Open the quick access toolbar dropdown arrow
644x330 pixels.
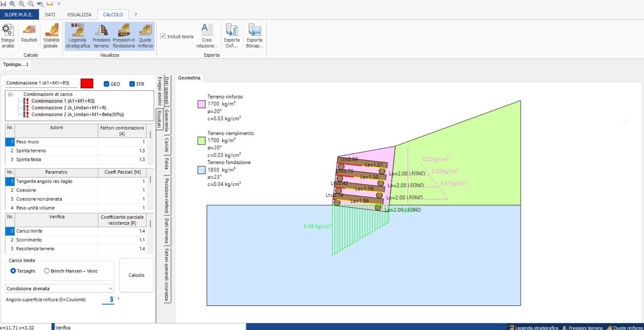click(59, 4)
